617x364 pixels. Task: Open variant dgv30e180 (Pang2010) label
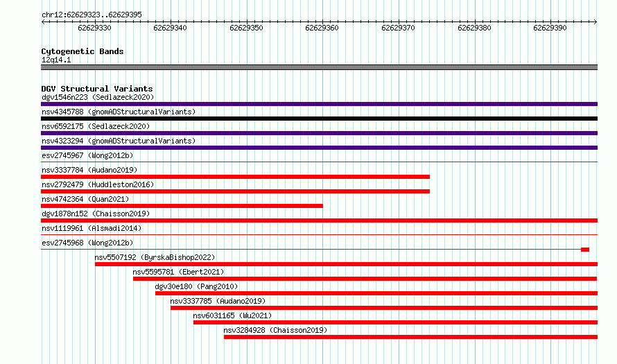(196, 286)
